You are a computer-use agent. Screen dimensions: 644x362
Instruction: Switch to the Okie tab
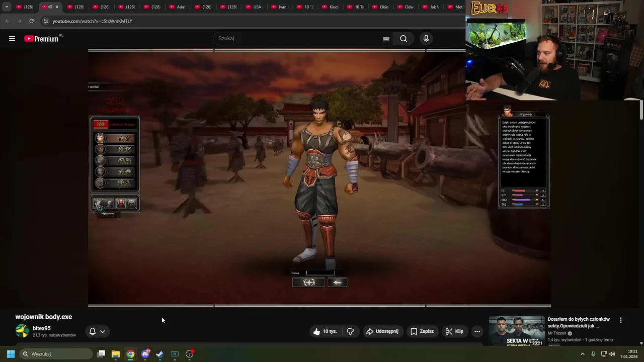coord(381,7)
